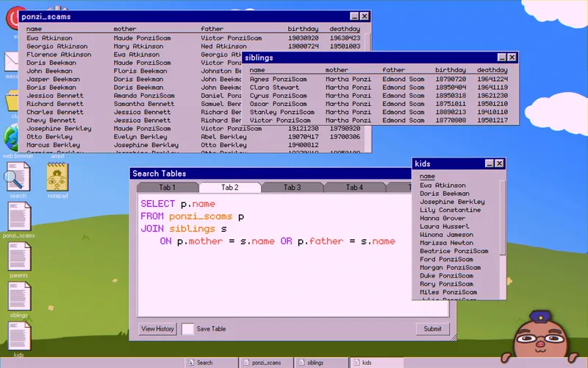588x368 pixels.
Task: Click the JOIN keyword in the query
Action: [x=152, y=229]
